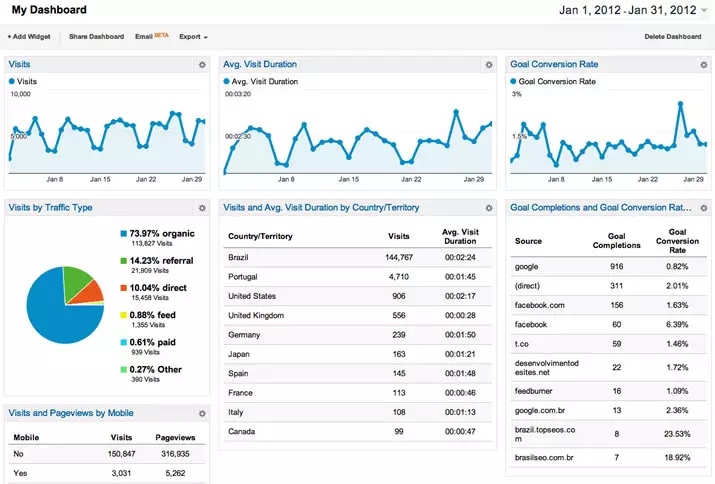Click Share Dashboard
This screenshot has height=484, width=715.
click(96, 37)
